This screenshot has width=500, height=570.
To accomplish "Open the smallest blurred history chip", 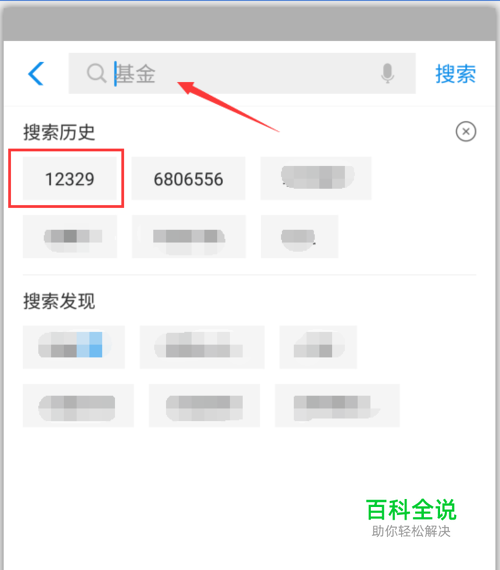I will point(300,237).
